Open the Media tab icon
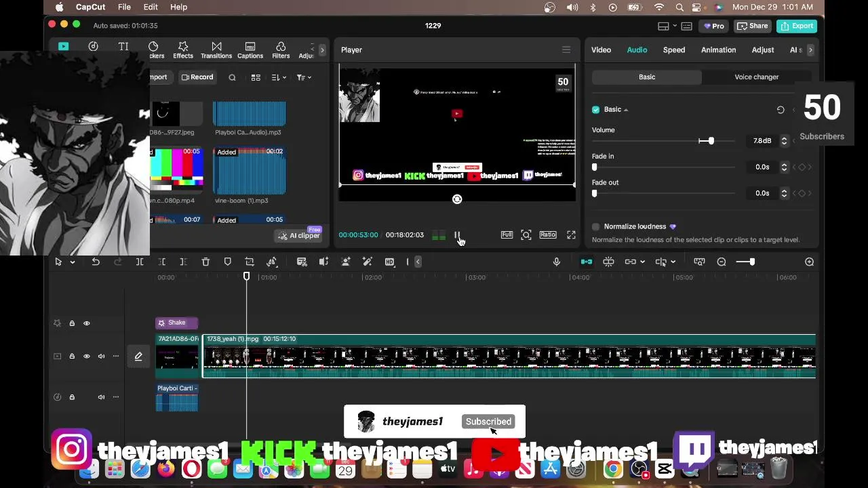Image resolution: width=868 pixels, height=488 pixels. click(63, 47)
